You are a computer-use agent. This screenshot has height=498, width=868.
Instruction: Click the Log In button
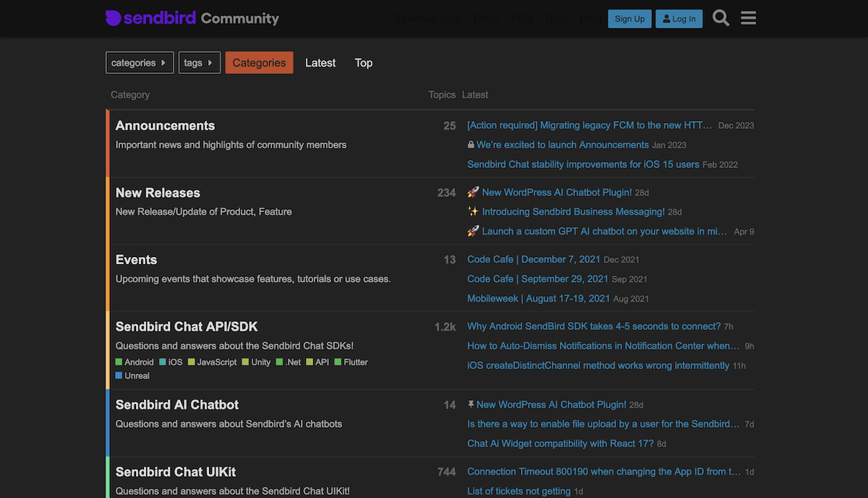pos(678,19)
